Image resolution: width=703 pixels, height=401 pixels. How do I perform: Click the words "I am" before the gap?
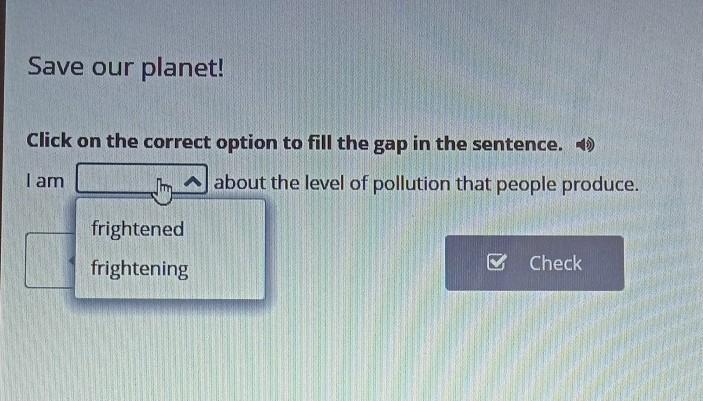point(45,181)
